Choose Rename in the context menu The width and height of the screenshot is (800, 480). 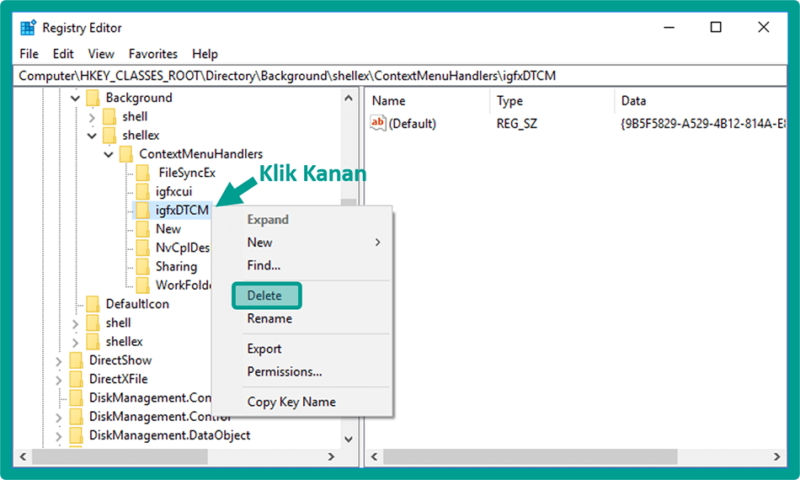pos(269,319)
